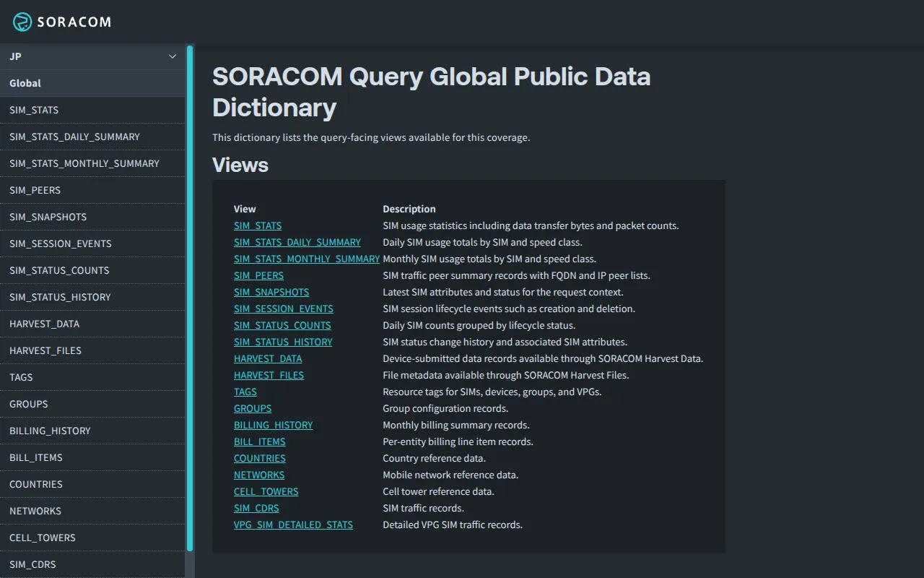Click the sidebar vertical scrollbar
This screenshot has width=924, height=578.
(x=190, y=298)
